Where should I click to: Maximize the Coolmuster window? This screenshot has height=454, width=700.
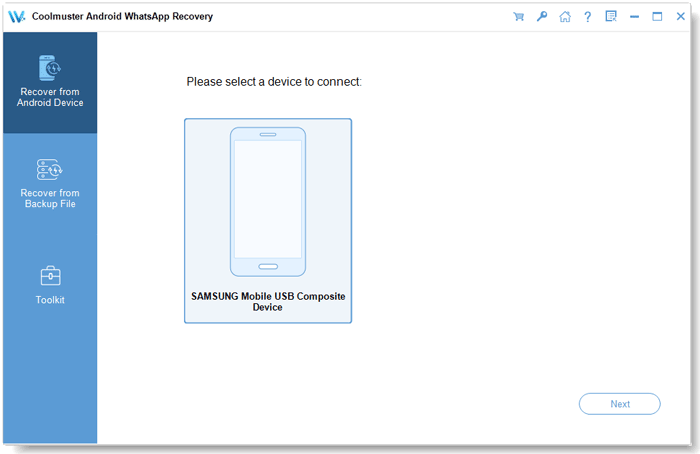[657, 17]
